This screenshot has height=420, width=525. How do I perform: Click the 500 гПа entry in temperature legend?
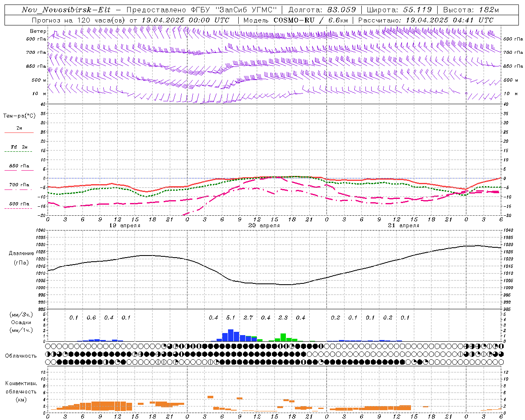tap(19, 204)
